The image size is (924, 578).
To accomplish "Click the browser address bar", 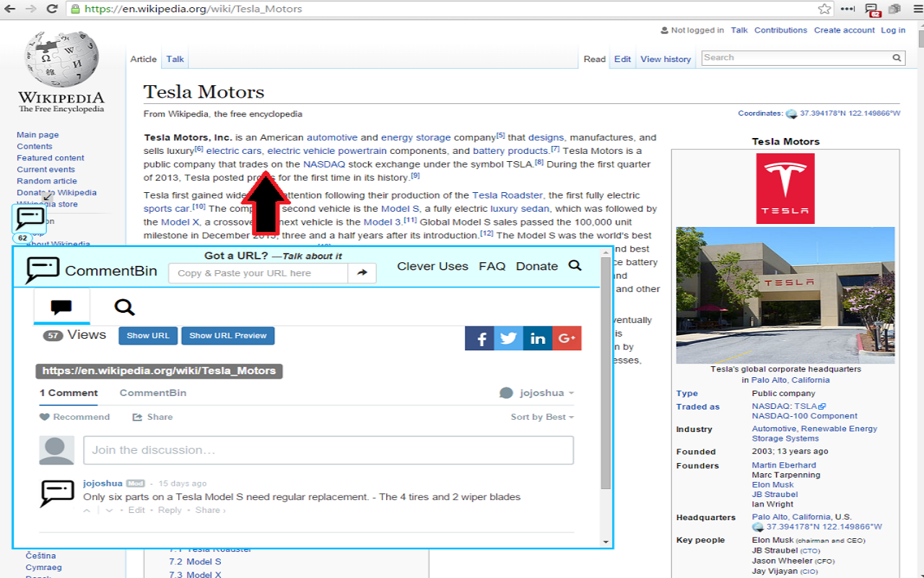I will click(x=448, y=9).
